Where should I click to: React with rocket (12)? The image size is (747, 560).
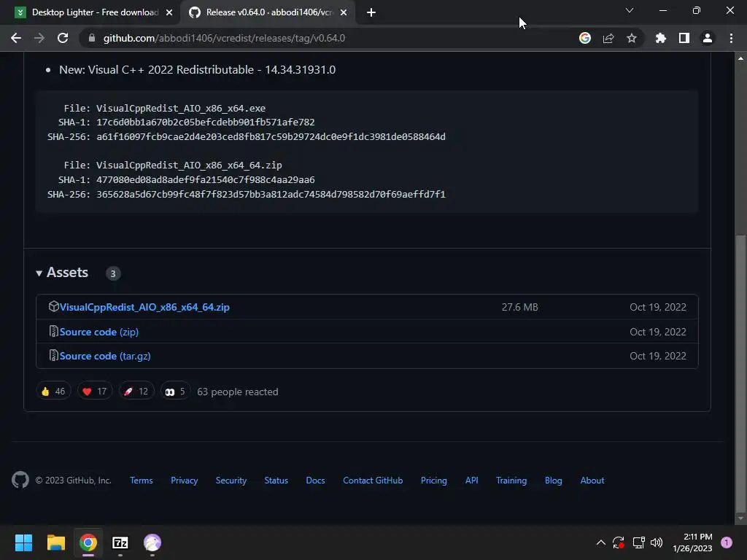pos(136,392)
